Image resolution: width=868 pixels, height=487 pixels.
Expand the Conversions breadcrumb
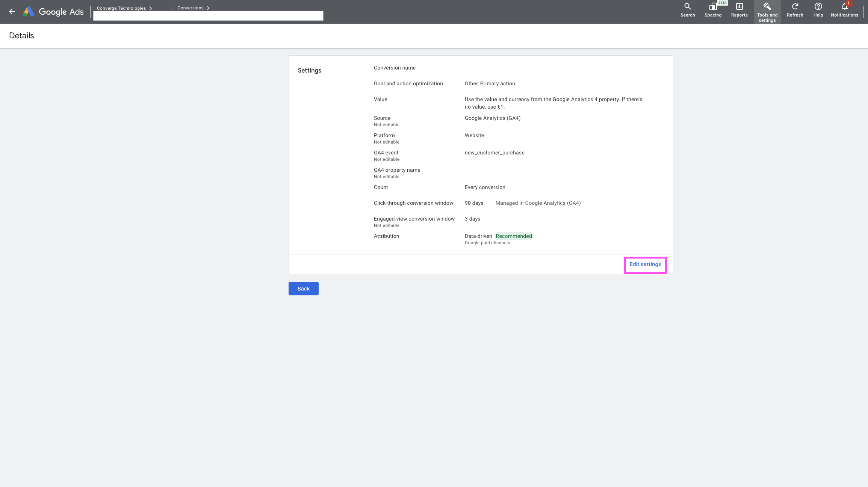tap(193, 8)
